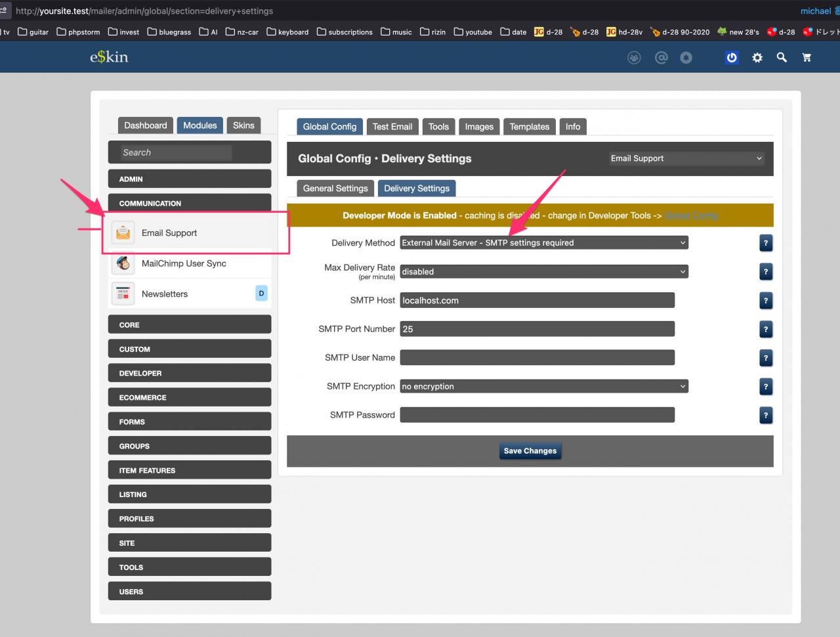Image resolution: width=840 pixels, height=637 pixels.
Task: Switch to the Test Email tab
Action: (x=392, y=127)
